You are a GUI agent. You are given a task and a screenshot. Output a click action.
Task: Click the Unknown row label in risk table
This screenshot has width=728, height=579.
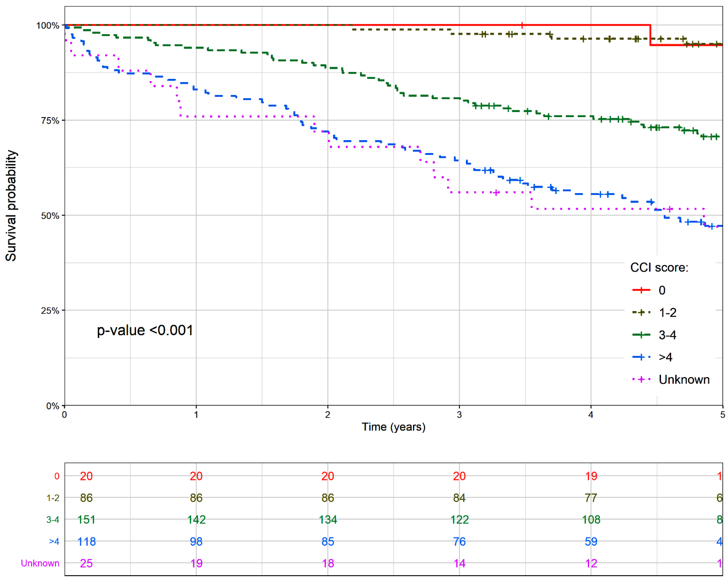(40, 563)
